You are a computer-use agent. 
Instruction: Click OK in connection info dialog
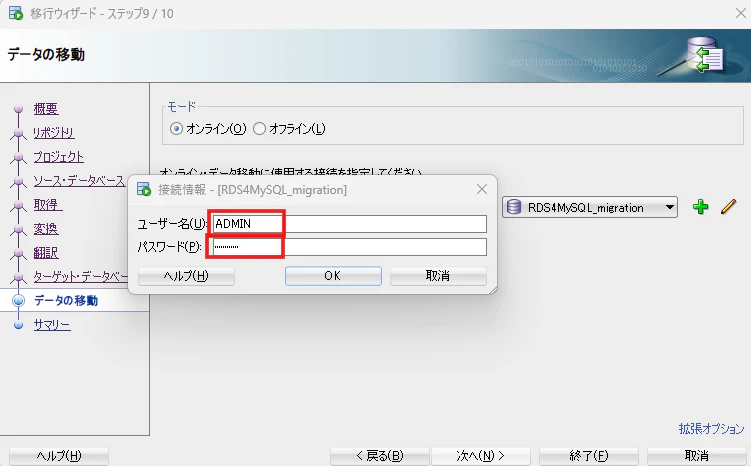tap(333, 276)
